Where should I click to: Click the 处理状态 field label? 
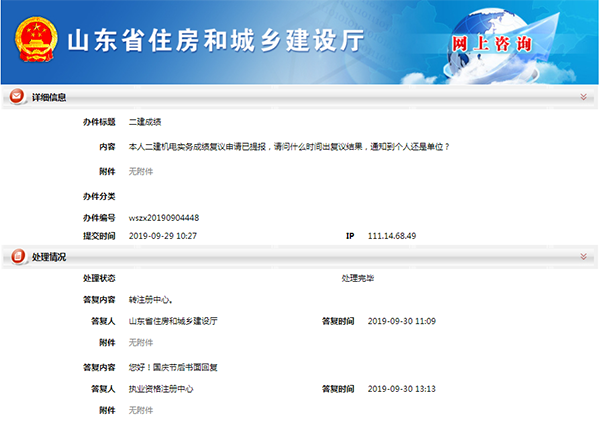point(99,278)
